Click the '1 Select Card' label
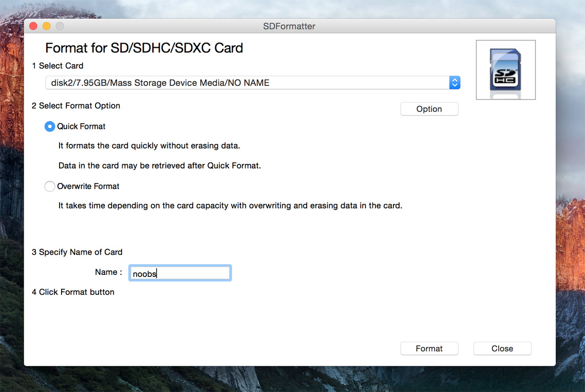 pos(58,66)
